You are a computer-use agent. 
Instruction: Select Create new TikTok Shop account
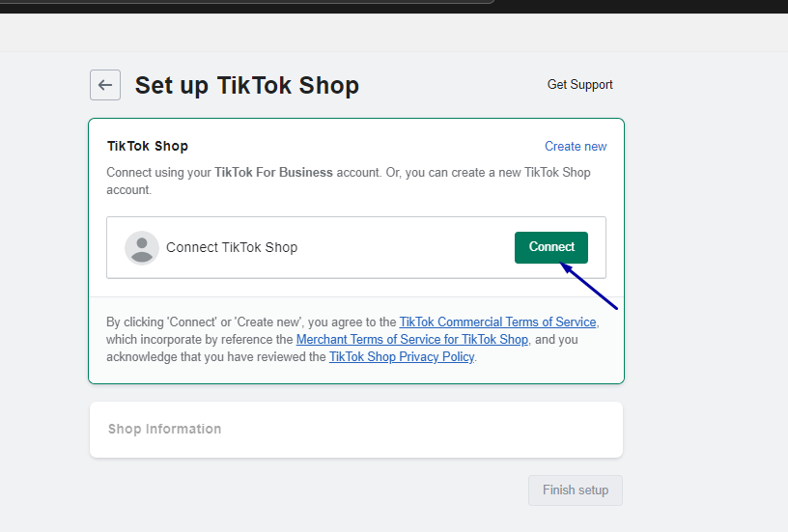(576, 146)
